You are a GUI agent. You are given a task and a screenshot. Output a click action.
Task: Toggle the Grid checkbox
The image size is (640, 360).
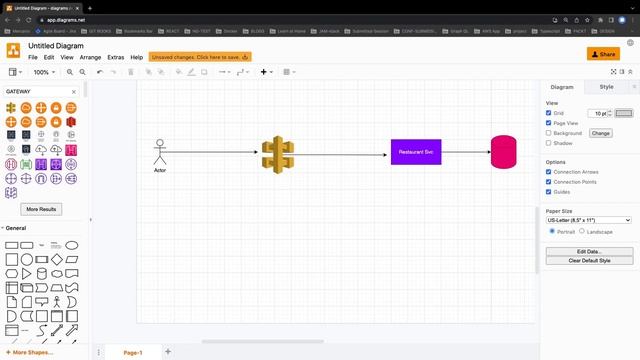pos(549,113)
